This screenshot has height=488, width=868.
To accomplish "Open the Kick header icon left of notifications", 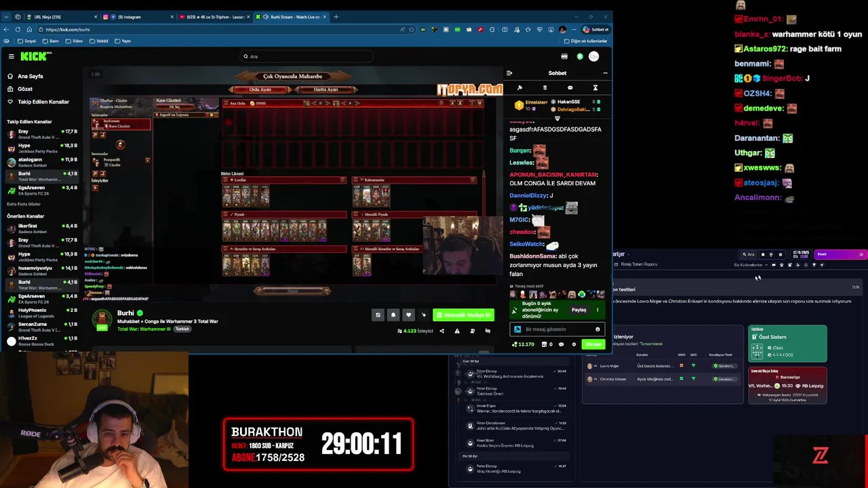I will click(564, 56).
